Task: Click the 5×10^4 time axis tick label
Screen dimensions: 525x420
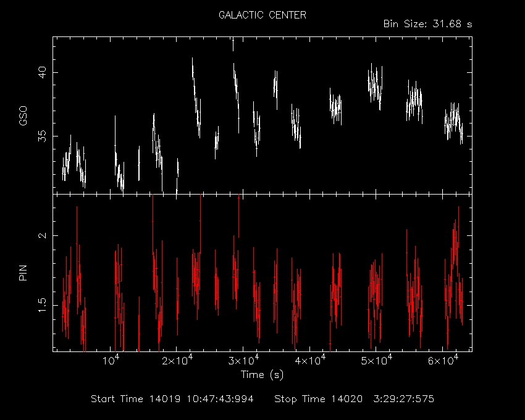Action: click(x=377, y=360)
